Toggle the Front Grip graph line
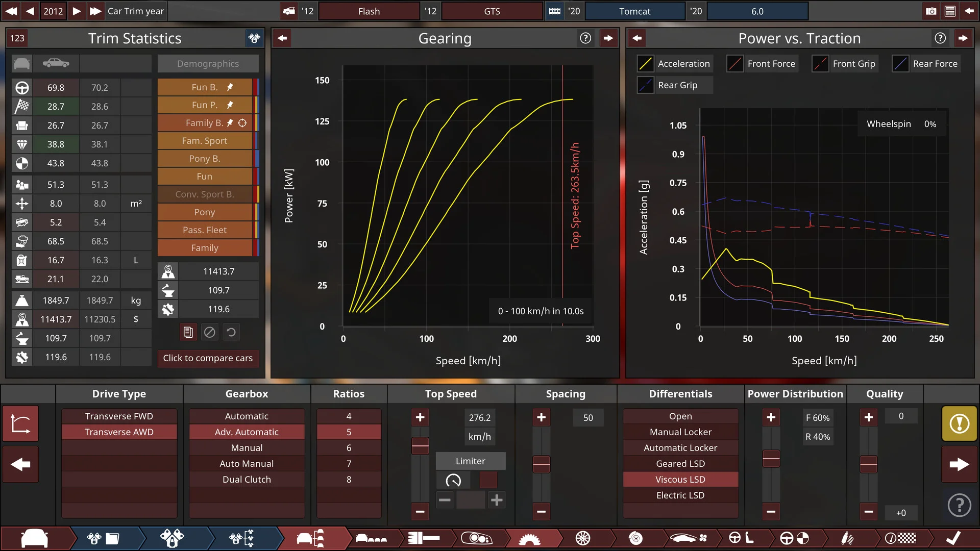 820,64
